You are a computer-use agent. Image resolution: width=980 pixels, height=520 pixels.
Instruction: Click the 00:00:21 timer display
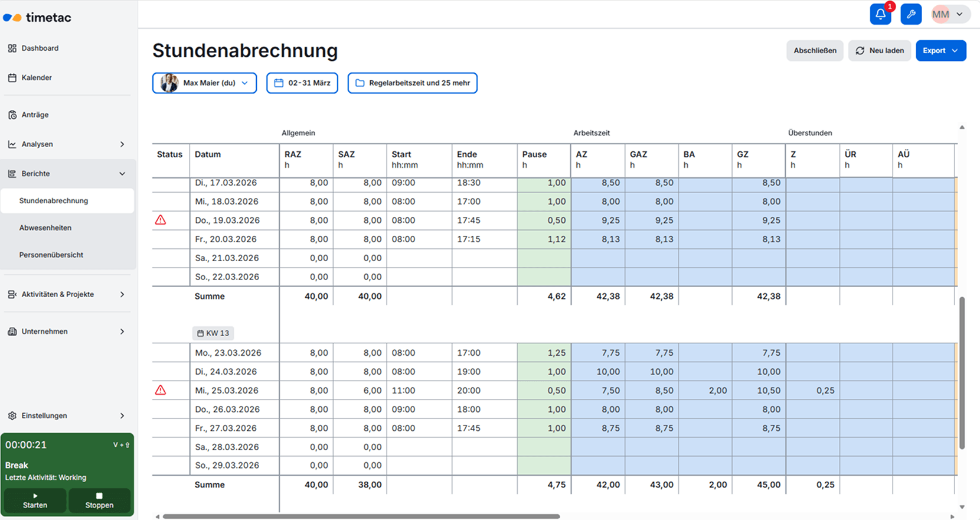(26, 445)
